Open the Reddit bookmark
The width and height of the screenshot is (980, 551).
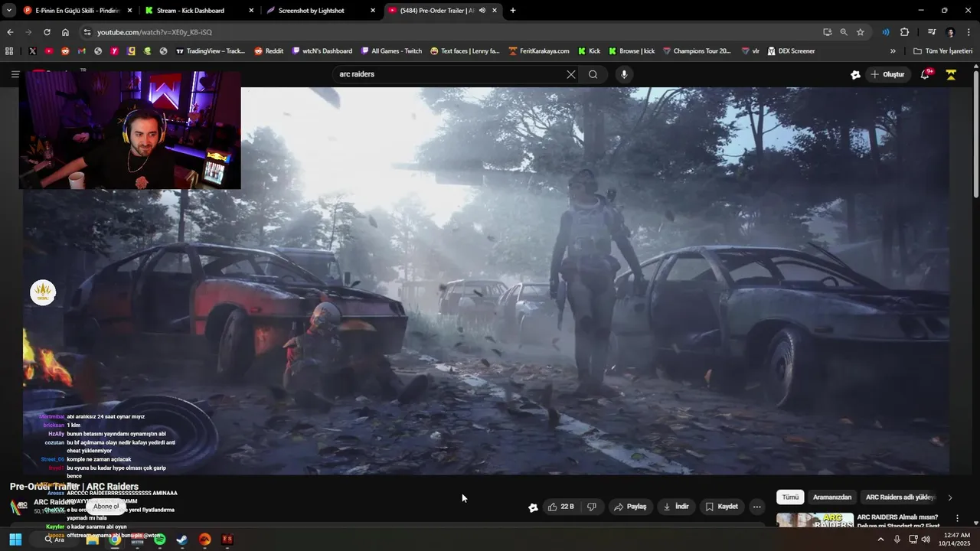[x=269, y=51]
